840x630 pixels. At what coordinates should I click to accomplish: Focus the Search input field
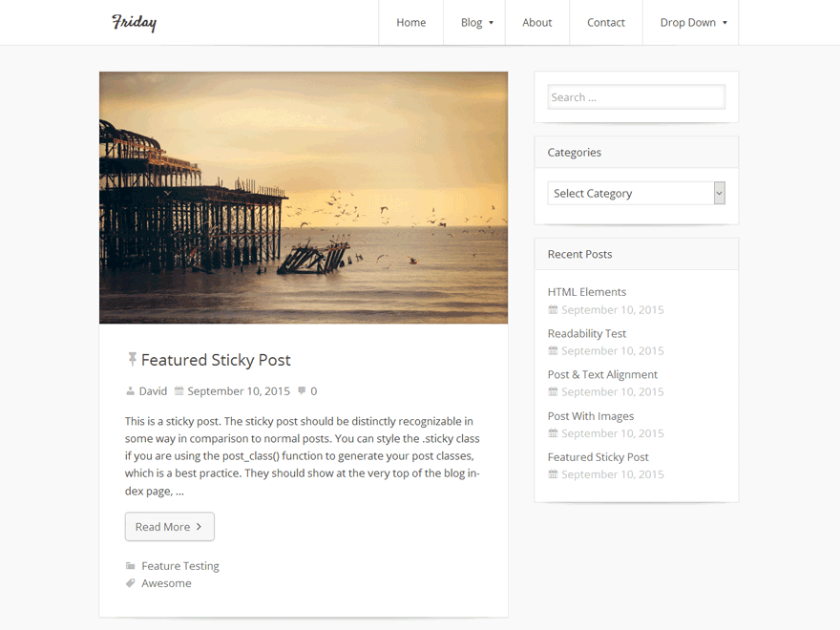[636, 97]
